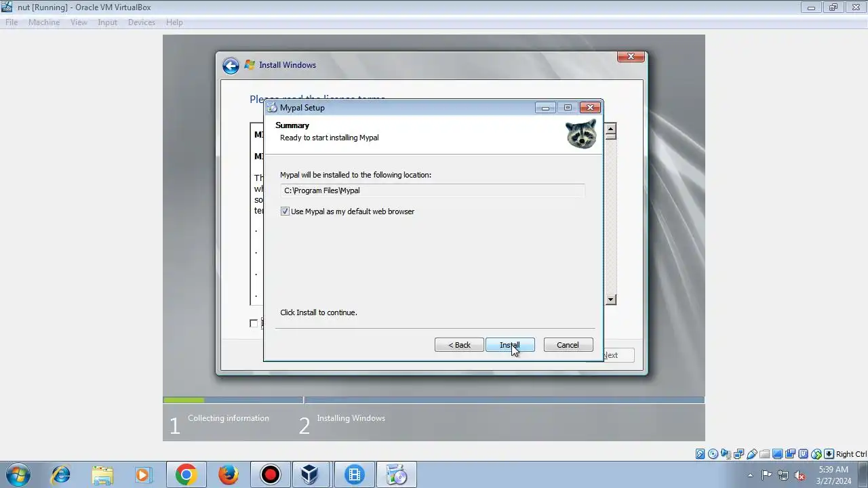Click the back arrow in Install Windows
Screen dimensions: 868x488
point(231,65)
